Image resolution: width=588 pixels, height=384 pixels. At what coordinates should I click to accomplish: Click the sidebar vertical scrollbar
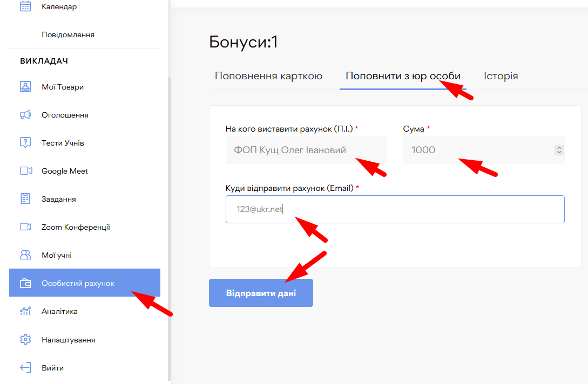coord(170,227)
